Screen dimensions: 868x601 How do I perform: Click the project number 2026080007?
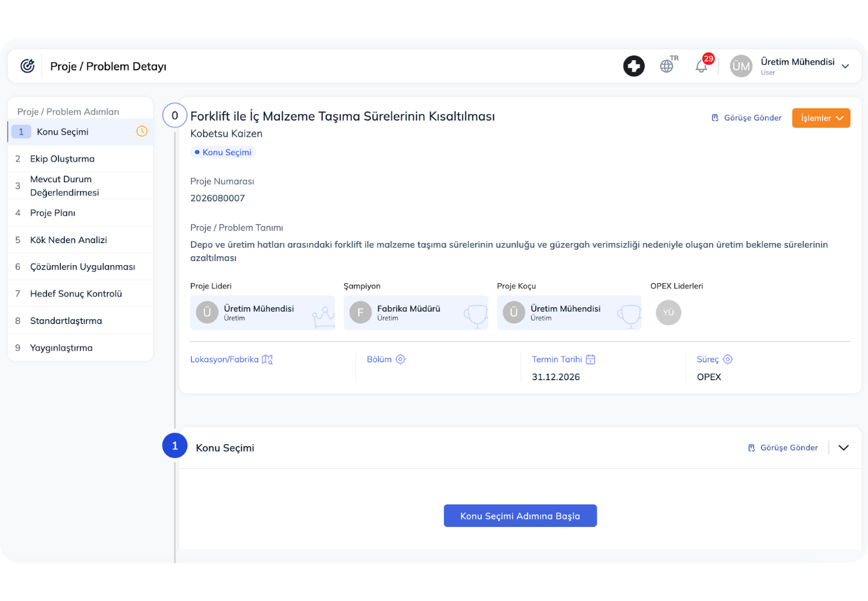pos(218,198)
